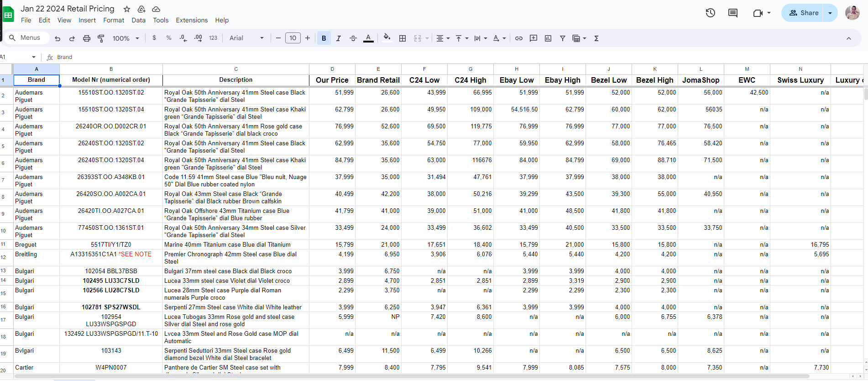View cloud document status icon
Screen dimensions: 868x381
pyautogui.click(x=156, y=9)
